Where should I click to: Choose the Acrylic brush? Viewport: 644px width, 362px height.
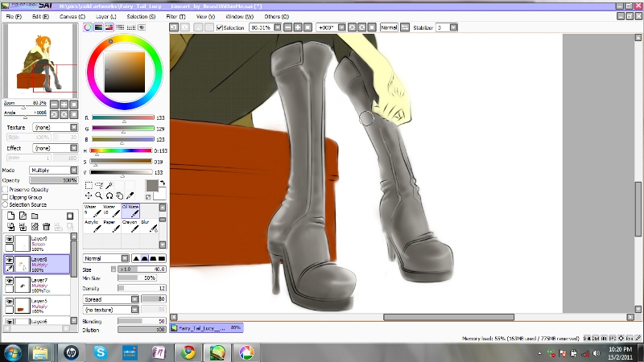(x=93, y=226)
